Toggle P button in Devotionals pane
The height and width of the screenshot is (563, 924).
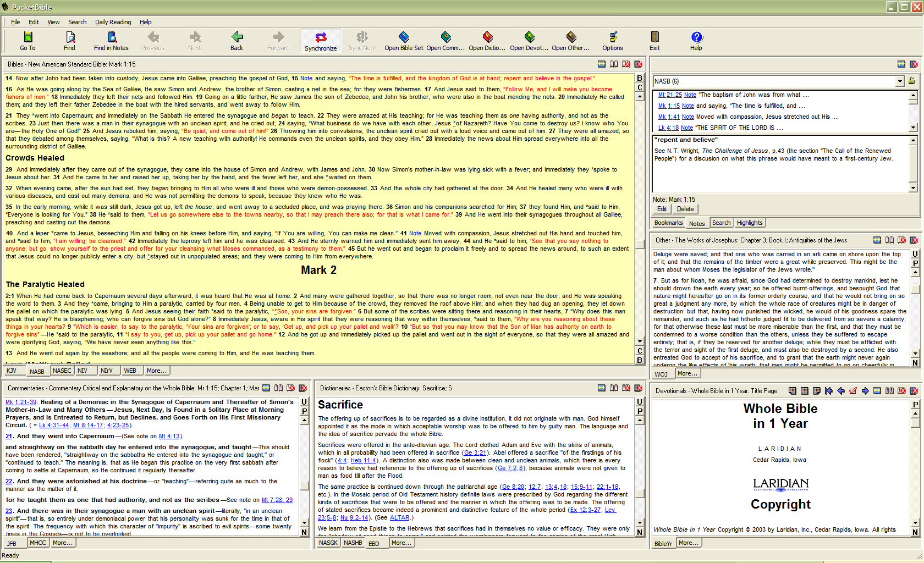(x=915, y=405)
